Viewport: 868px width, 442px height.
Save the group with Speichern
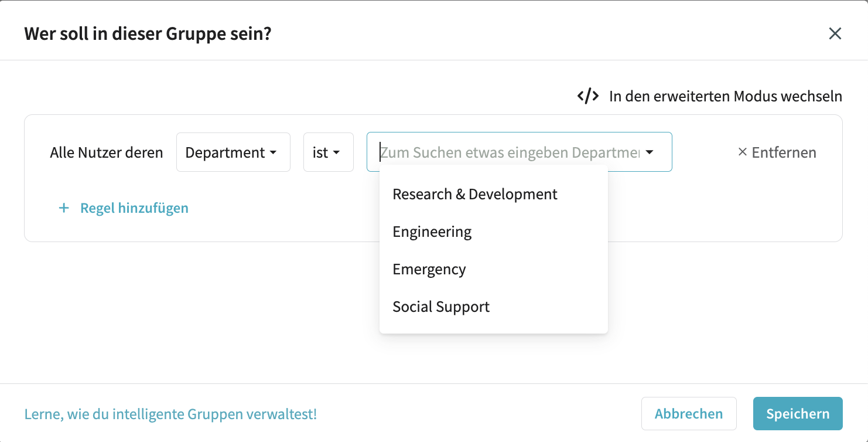click(798, 413)
